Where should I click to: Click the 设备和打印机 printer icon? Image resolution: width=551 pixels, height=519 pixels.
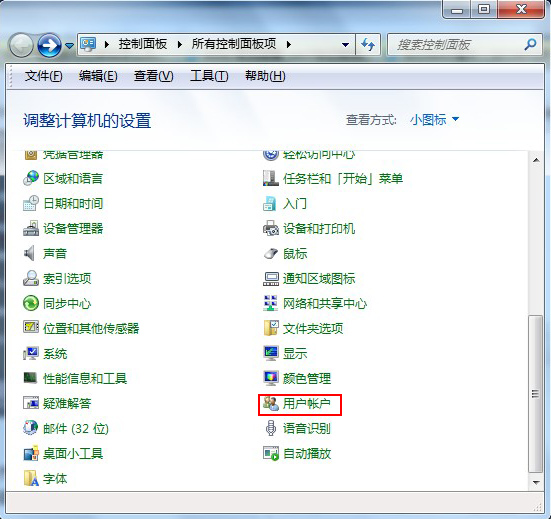(x=271, y=228)
